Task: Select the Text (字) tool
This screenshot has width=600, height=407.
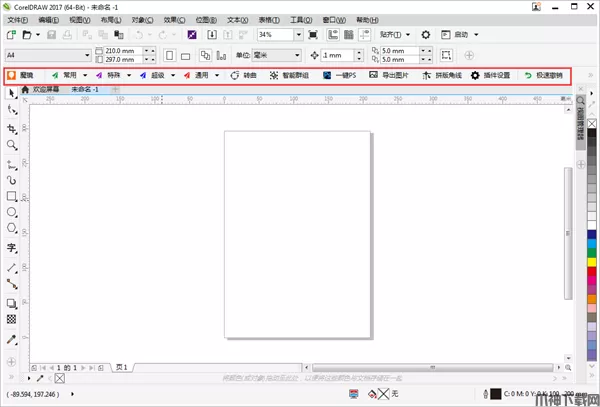Action: point(12,247)
